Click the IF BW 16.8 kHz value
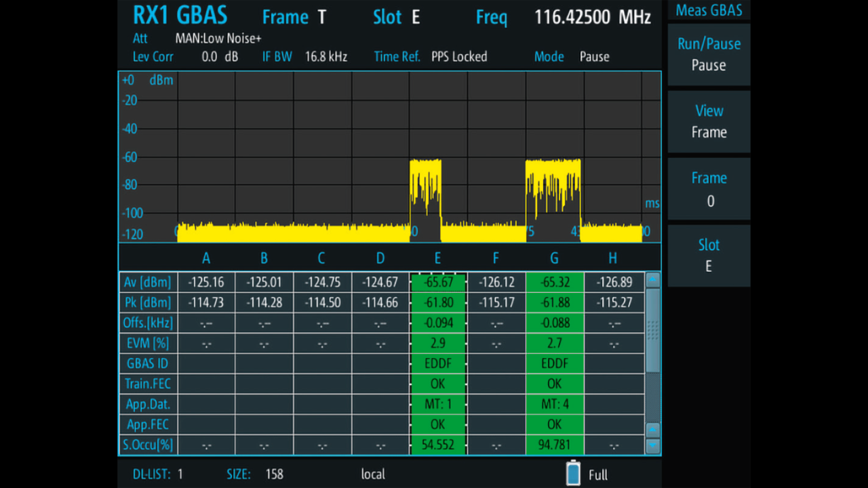This screenshot has width=868, height=488. 325,57
